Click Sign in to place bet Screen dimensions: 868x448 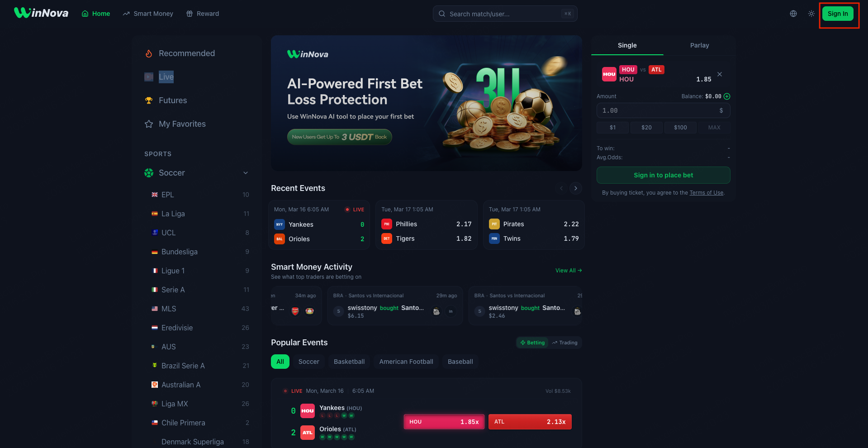[663, 175]
